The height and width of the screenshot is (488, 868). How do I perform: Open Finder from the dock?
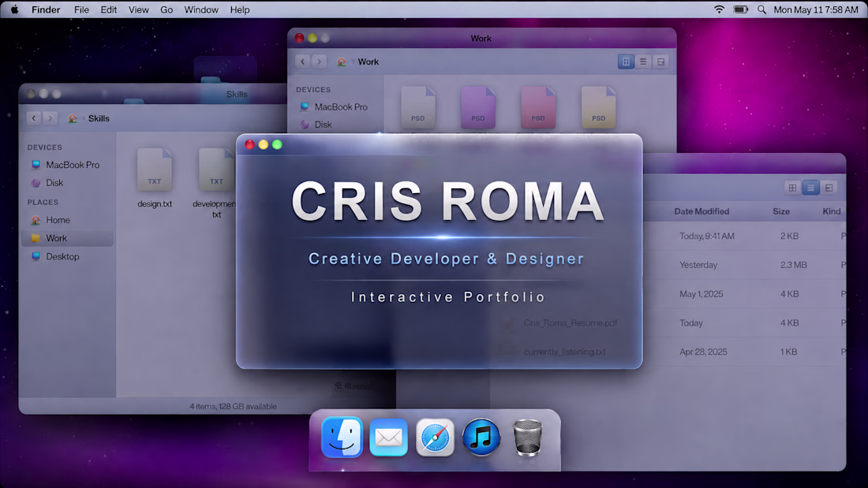(342, 437)
